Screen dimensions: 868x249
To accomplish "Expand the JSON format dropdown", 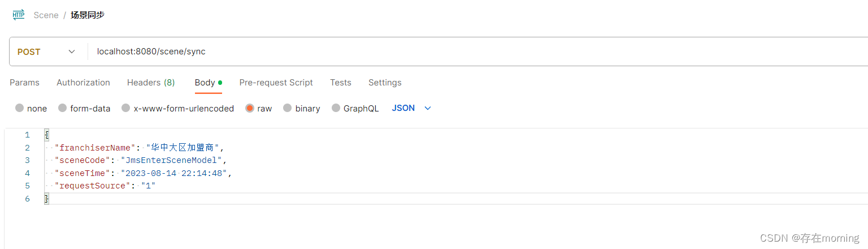I will point(411,108).
